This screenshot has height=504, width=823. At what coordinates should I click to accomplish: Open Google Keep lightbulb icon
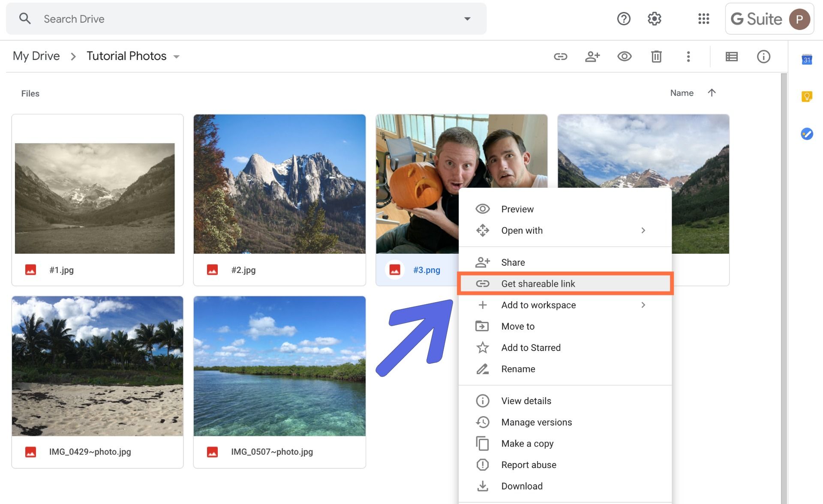(x=807, y=96)
